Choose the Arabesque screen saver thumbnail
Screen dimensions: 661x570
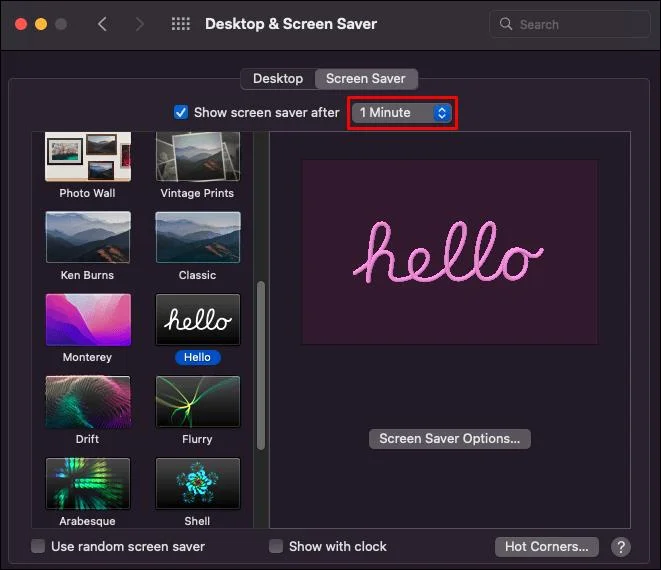click(88, 484)
